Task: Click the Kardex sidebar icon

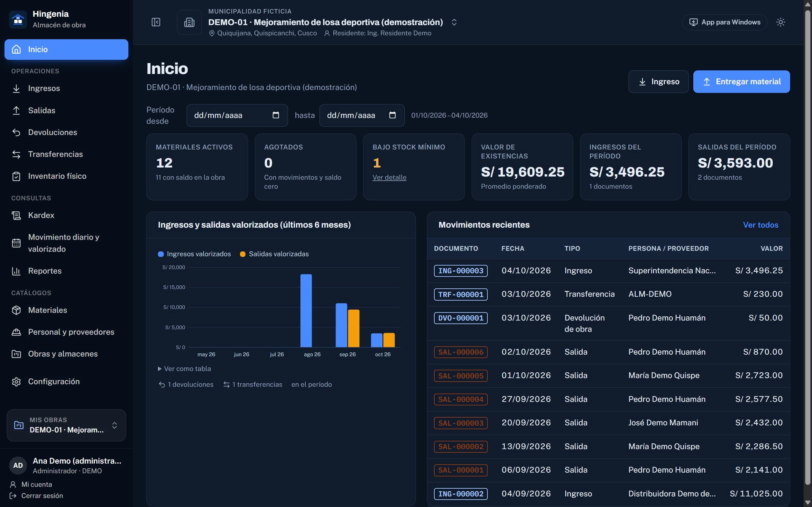Action: [16, 215]
